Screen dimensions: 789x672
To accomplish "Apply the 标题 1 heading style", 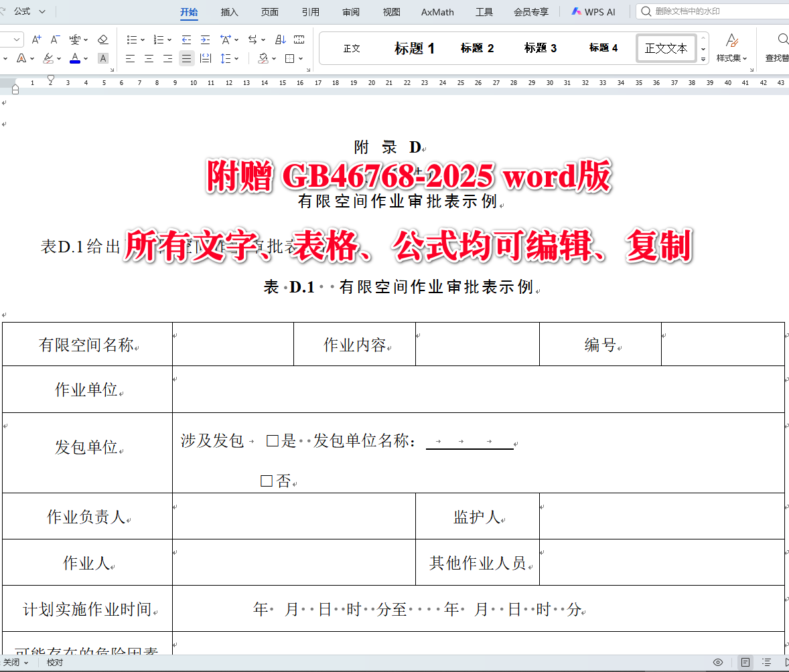I will 414,48.
